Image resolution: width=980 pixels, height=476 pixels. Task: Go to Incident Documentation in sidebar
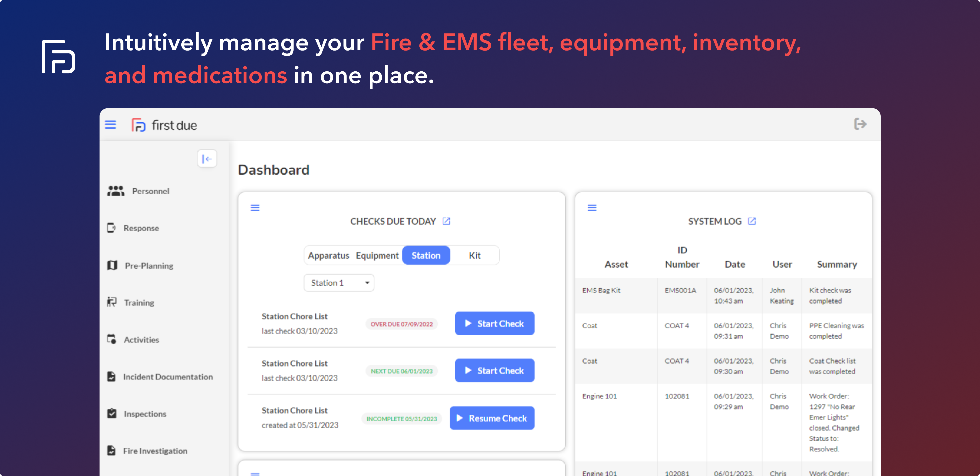pyautogui.click(x=167, y=377)
